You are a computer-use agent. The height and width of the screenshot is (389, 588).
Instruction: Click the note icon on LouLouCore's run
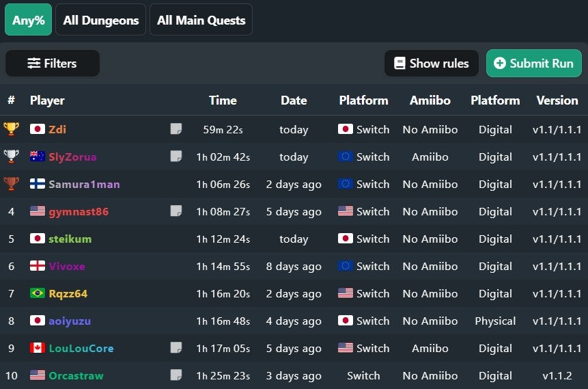coord(176,348)
